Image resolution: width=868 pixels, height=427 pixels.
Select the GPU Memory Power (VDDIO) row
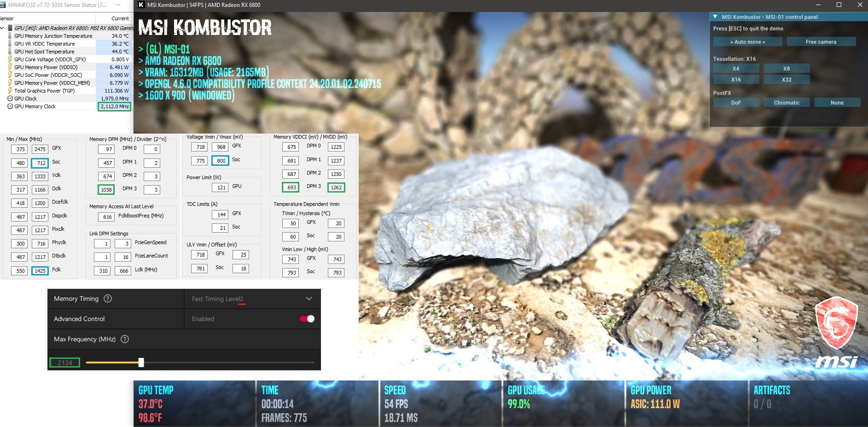pyautogui.click(x=66, y=67)
